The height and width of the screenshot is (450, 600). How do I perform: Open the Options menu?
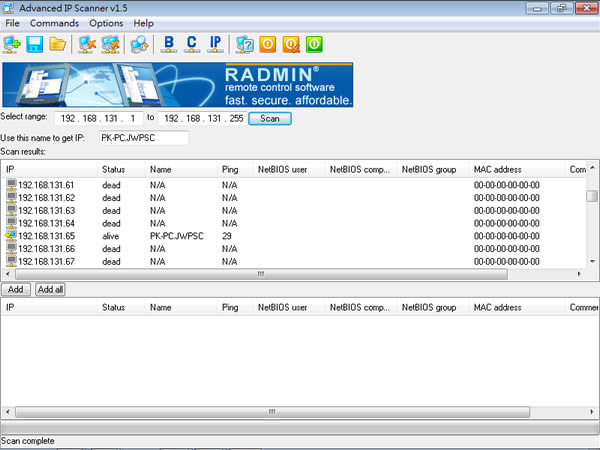tap(106, 23)
